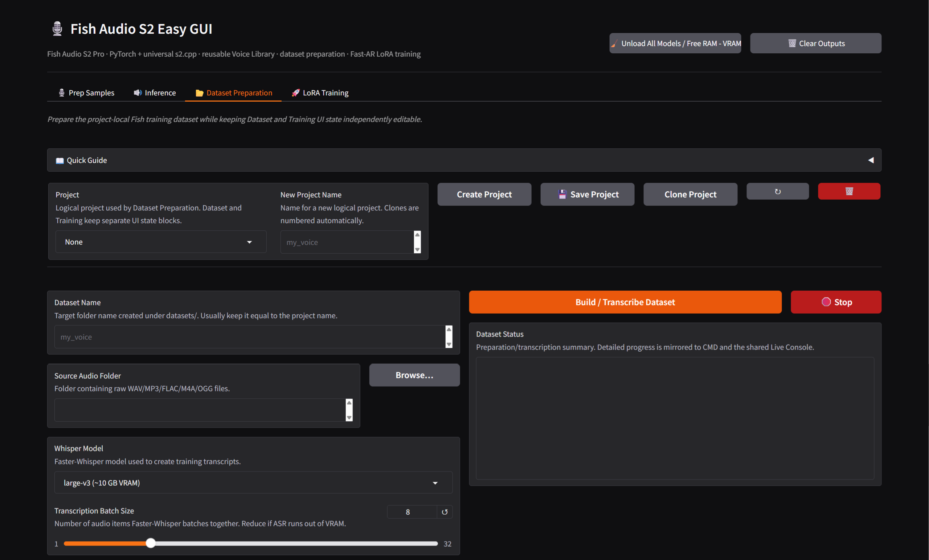Click the up arrow in Source Audio Folder field
The width and height of the screenshot is (929, 560).
pyautogui.click(x=349, y=402)
